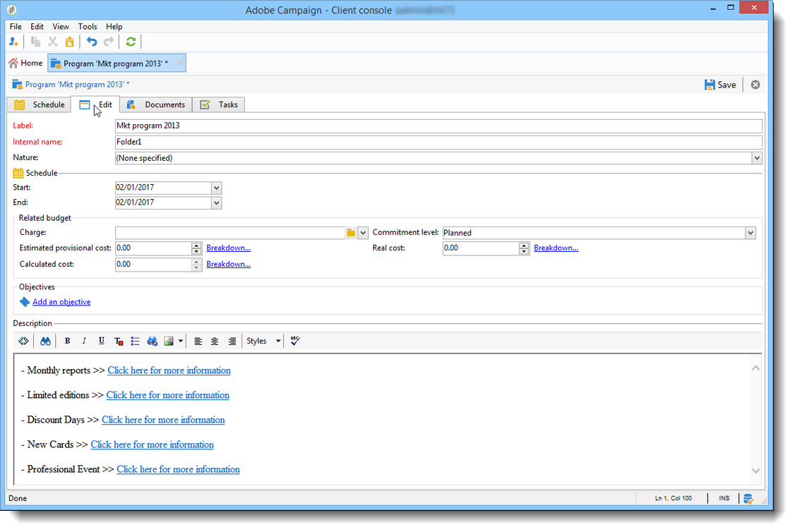Toggle Italic formatting
This screenshot has width=795, height=532.
(x=84, y=341)
